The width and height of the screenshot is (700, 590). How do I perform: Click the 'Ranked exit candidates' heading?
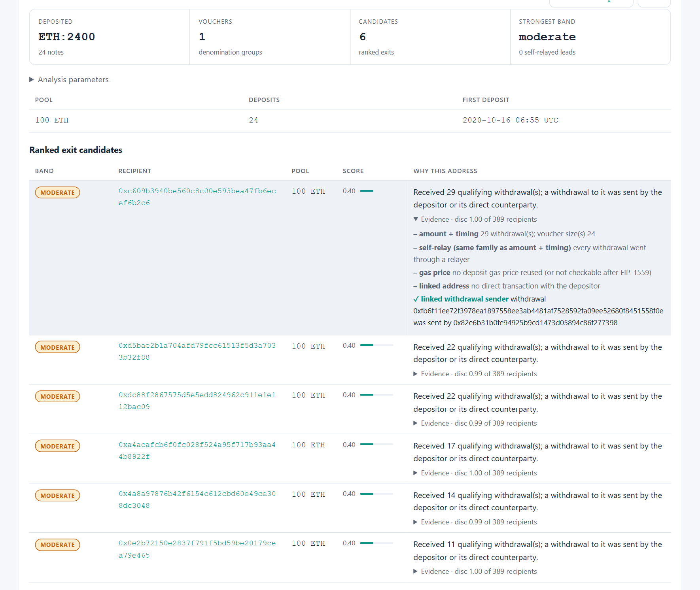(x=76, y=150)
